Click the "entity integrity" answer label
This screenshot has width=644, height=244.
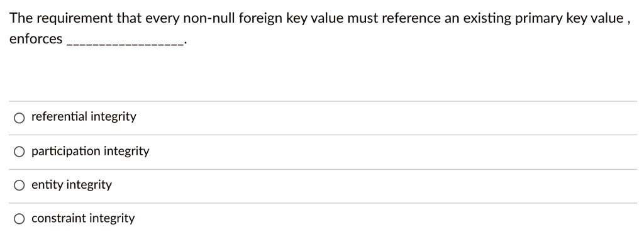pyautogui.click(x=72, y=186)
